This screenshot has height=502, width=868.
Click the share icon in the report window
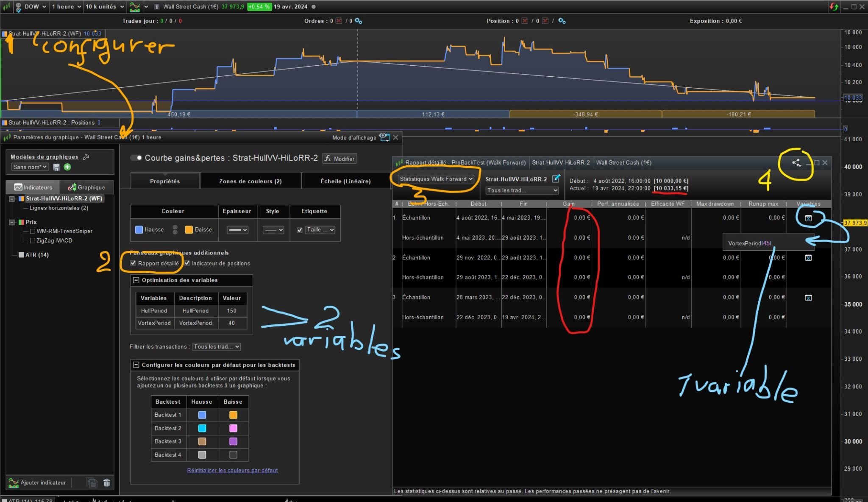pos(796,163)
